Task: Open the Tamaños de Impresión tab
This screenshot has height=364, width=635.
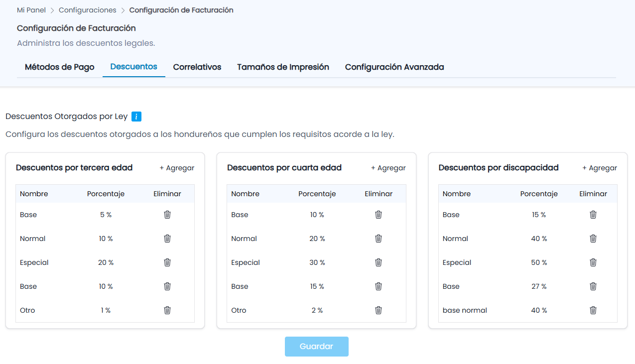Action: pos(283,67)
